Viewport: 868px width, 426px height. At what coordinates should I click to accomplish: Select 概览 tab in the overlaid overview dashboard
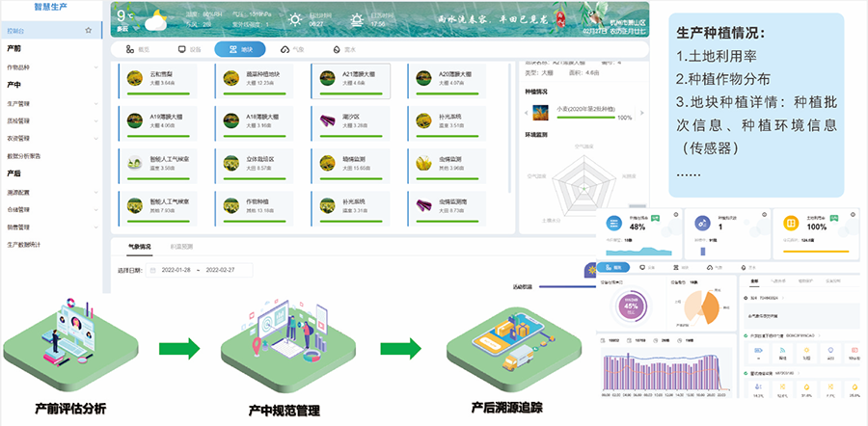tap(613, 267)
